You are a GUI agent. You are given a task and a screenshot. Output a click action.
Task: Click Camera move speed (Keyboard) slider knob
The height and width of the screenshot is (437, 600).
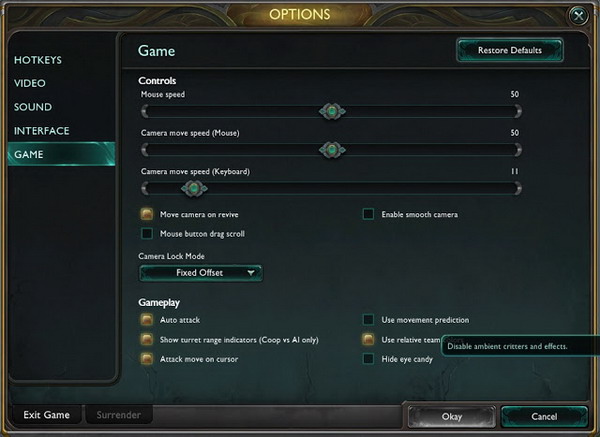186,188
